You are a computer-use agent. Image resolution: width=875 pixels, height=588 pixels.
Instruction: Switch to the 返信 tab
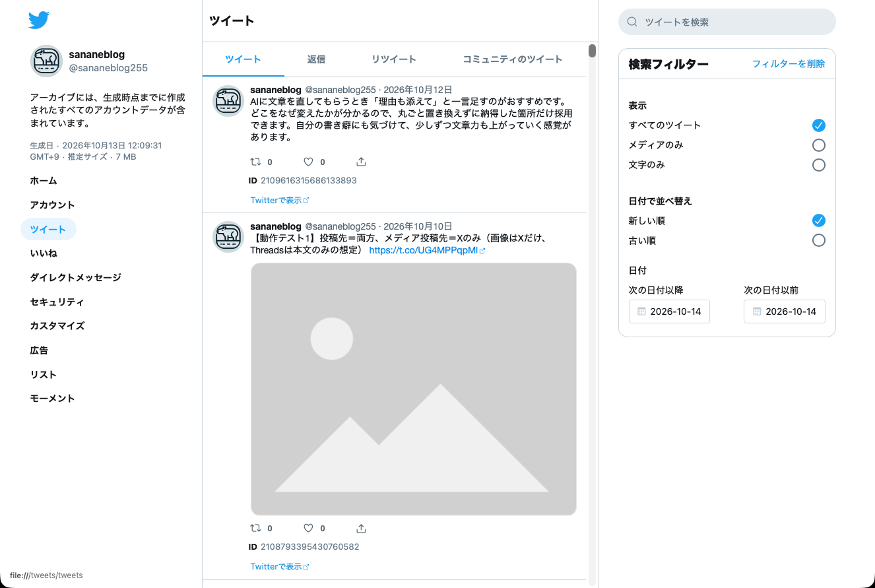[316, 59]
